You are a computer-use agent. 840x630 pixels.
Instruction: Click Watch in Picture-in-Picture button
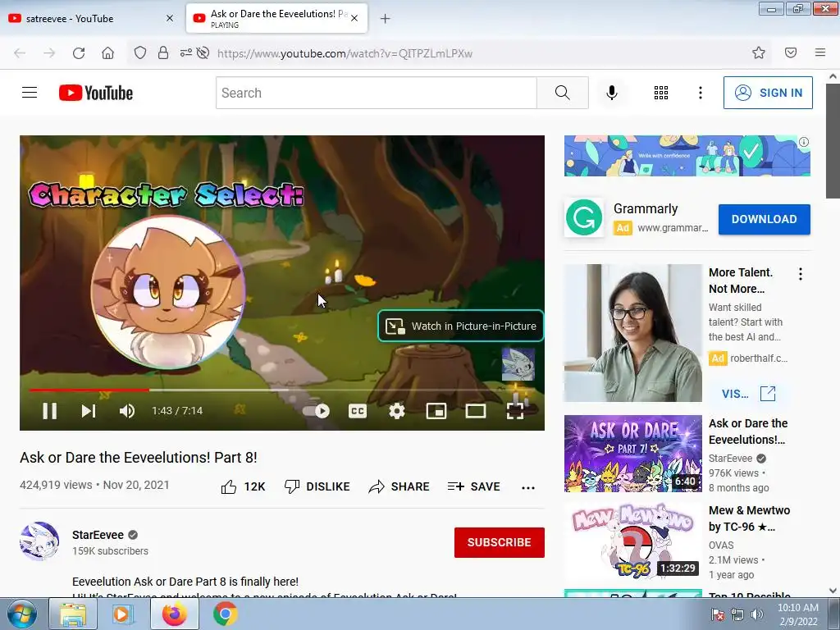pos(461,326)
